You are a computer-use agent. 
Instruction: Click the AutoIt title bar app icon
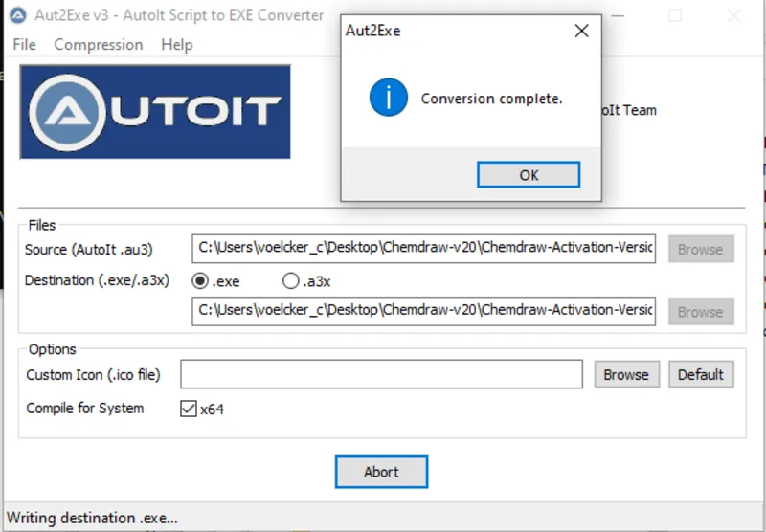click(18, 15)
